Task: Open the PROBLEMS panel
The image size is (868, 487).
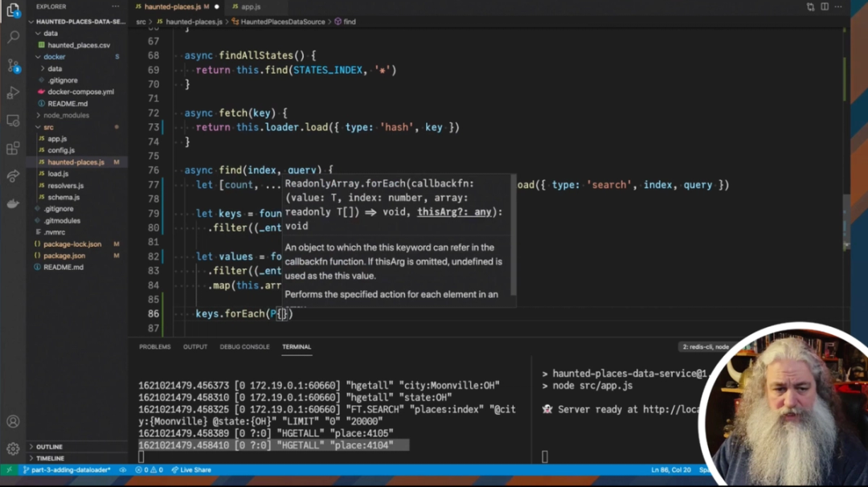Action: (x=154, y=346)
